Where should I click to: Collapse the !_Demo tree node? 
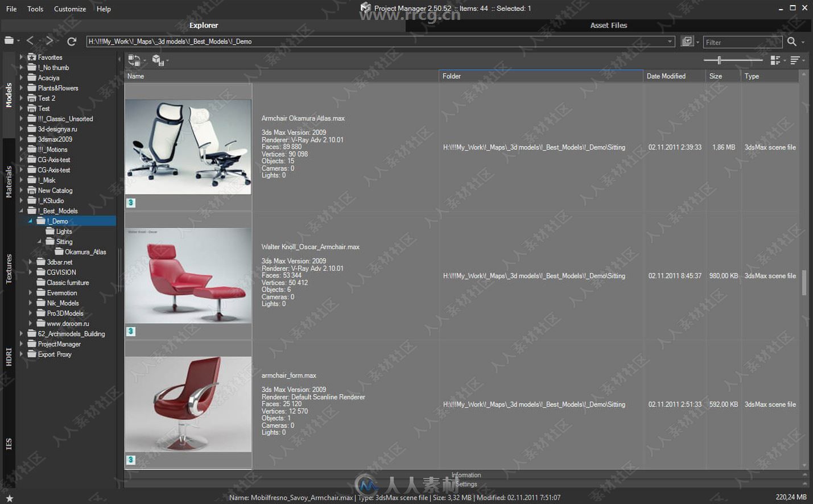point(31,221)
